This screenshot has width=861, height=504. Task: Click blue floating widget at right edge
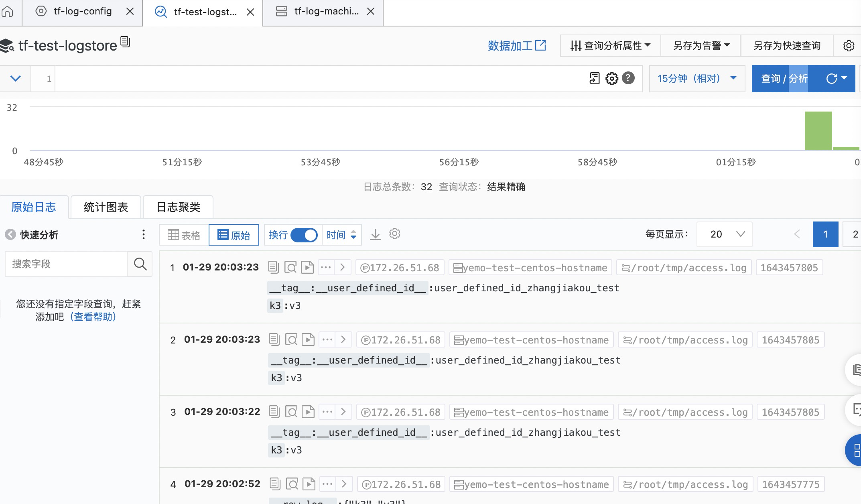tap(854, 450)
